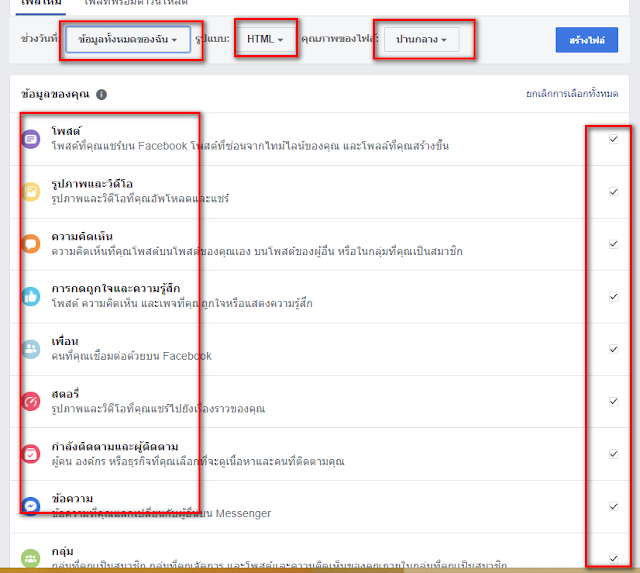The width and height of the screenshot is (640, 573).
Task: Click the orange Comments (ความคิดเห็น) icon
Action: (31, 244)
